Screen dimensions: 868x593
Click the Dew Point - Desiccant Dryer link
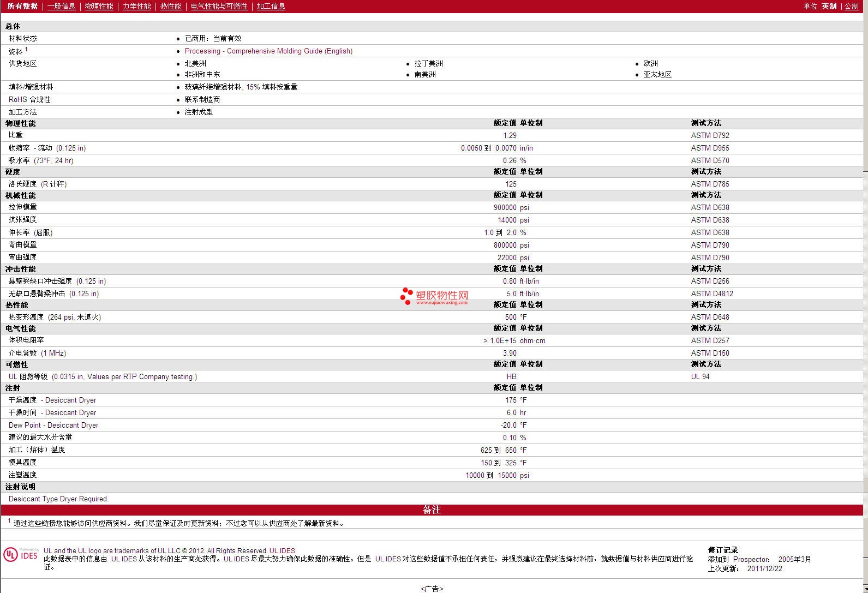tap(53, 425)
